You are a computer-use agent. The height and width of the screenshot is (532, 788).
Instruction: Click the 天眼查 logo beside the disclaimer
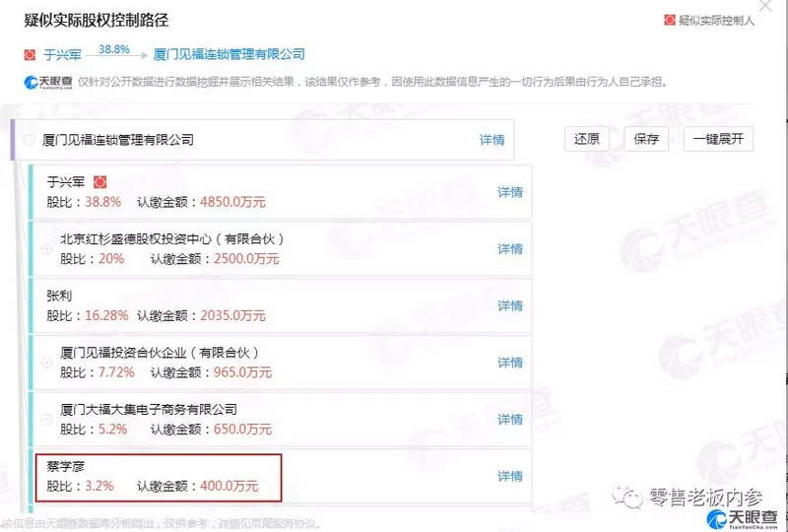coord(48,83)
